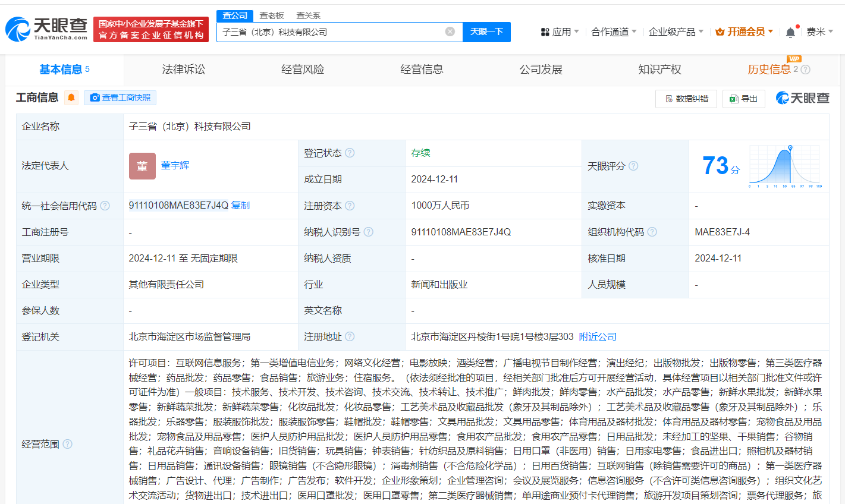The image size is (845, 504).
Task: Click the 天眼一下 search button
Action: 487,31
